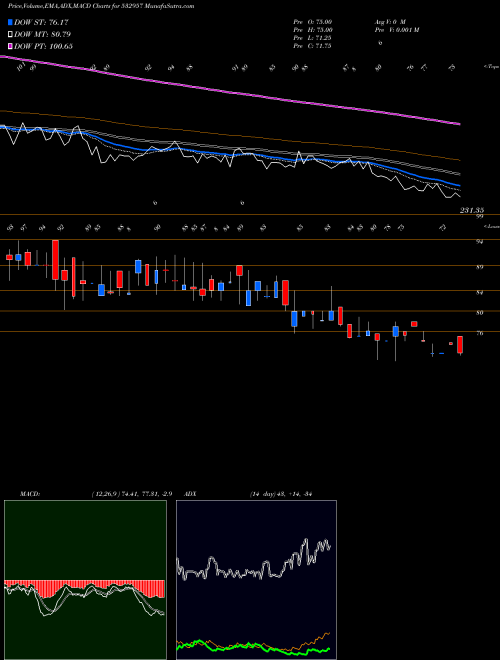Click the 'Pre H: 73.99' value
Viewport: 500px width, 660px height.
(313, 30)
